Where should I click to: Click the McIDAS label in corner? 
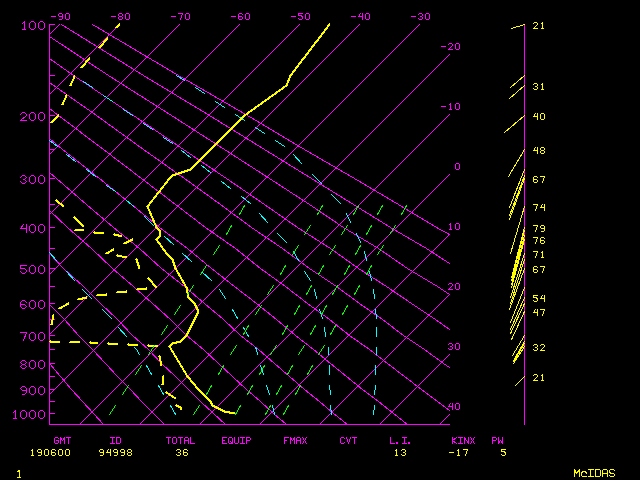pos(594,472)
